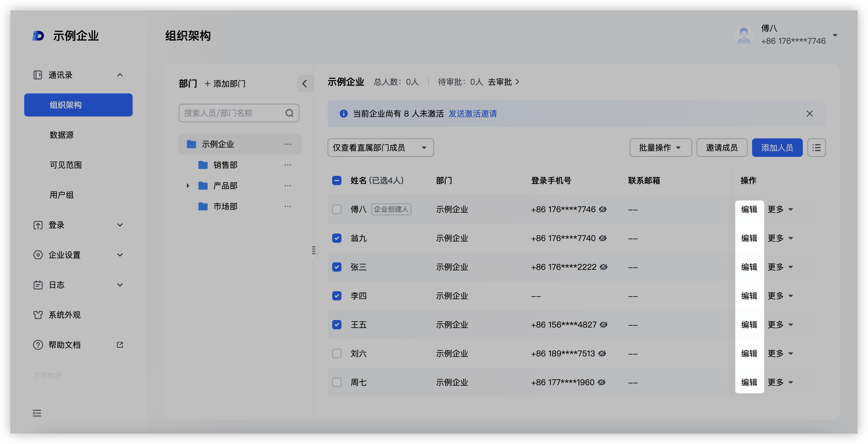
Task: Open the 仅查看直属部门成员 dropdown
Action: coord(380,148)
